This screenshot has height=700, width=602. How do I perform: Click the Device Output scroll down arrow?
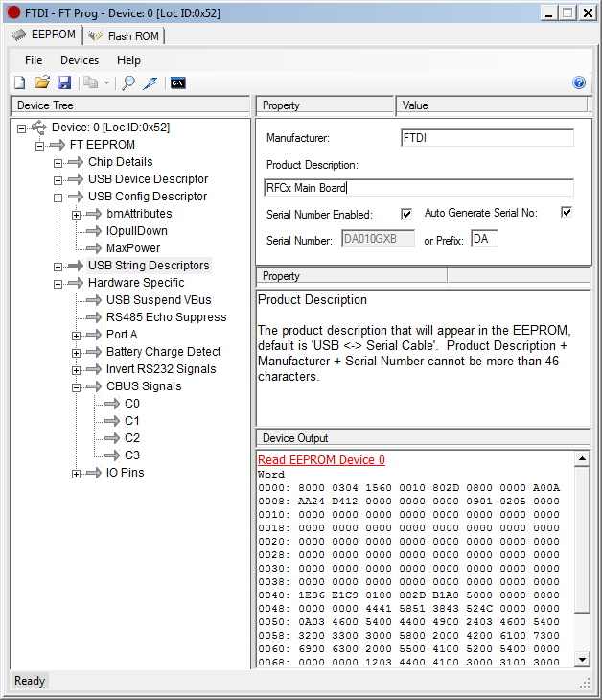click(582, 659)
